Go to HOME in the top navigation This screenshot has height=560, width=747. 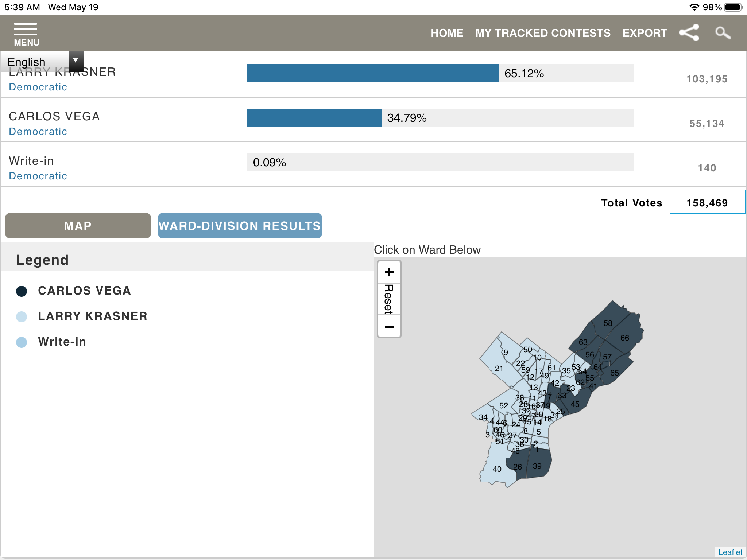point(447,33)
